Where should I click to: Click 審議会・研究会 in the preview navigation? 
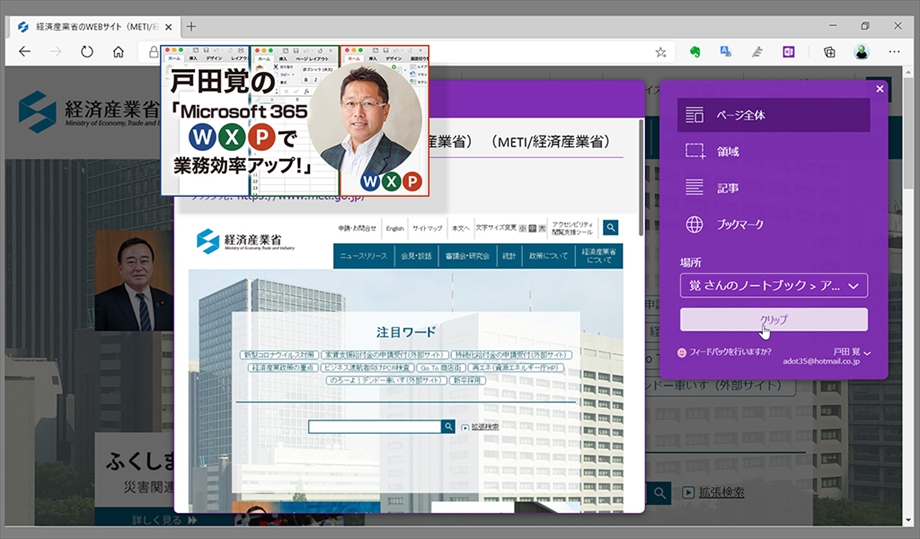coord(467,256)
